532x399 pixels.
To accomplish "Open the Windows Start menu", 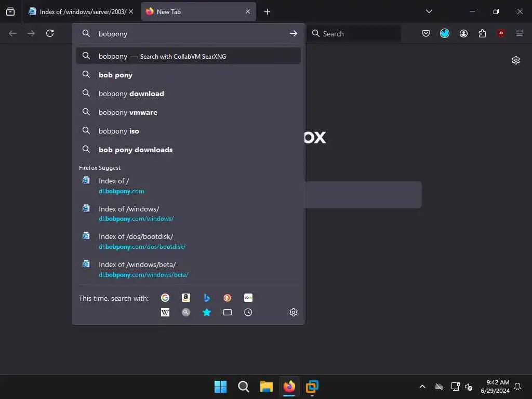I will click(220, 387).
